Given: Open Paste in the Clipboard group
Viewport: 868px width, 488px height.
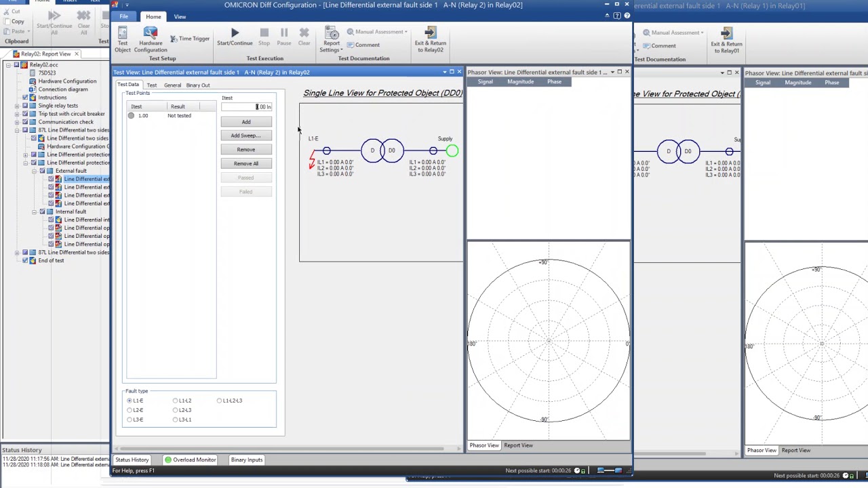Looking at the screenshot, I should coord(16,31).
